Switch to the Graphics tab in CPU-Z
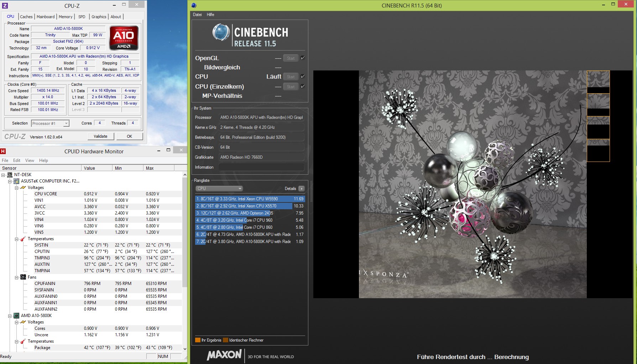Image resolution: width=637 pixels, height=364 pixels. pos(99,17)
